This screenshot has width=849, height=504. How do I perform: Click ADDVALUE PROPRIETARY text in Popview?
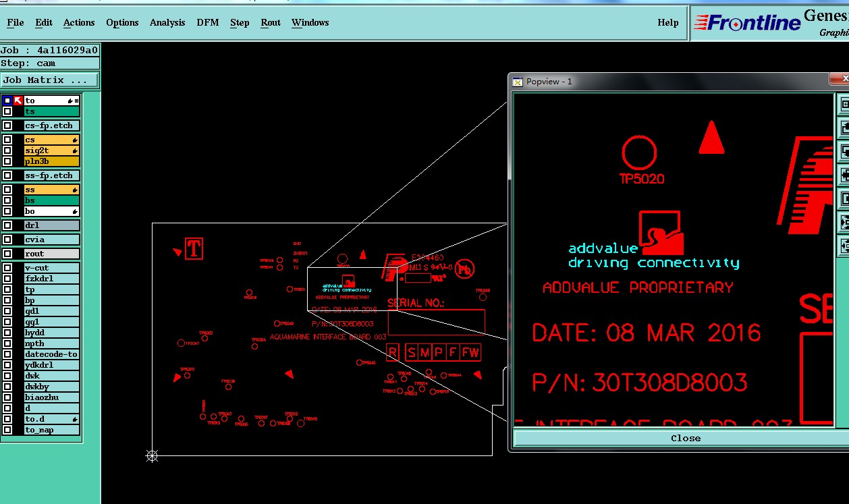(638, 287)
